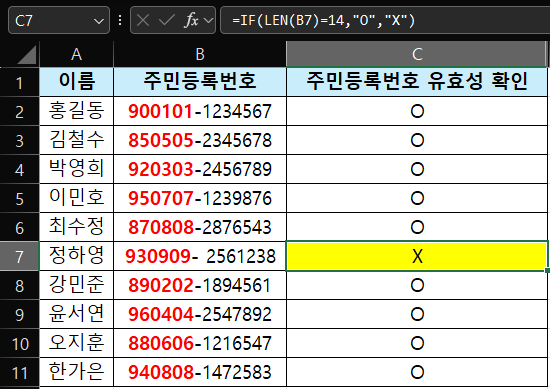Select cell 880606-1216547
Viewport: 550px width, 389px height.
tap(200, 343)
